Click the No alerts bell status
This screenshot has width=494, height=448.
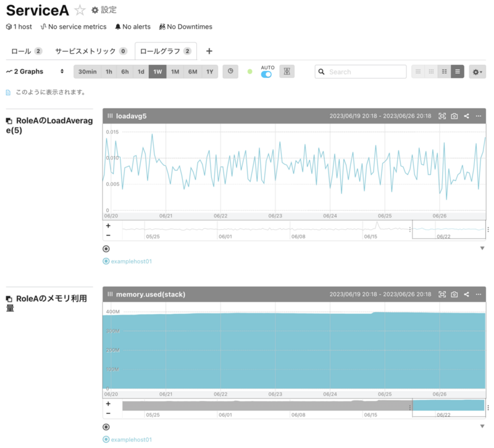click(133, 27)
